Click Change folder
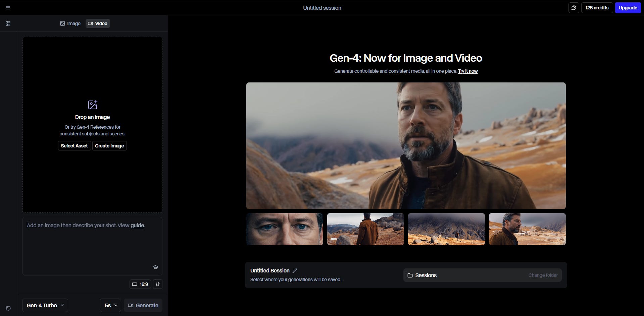This screenshot has height=316, width=644. 543,275
